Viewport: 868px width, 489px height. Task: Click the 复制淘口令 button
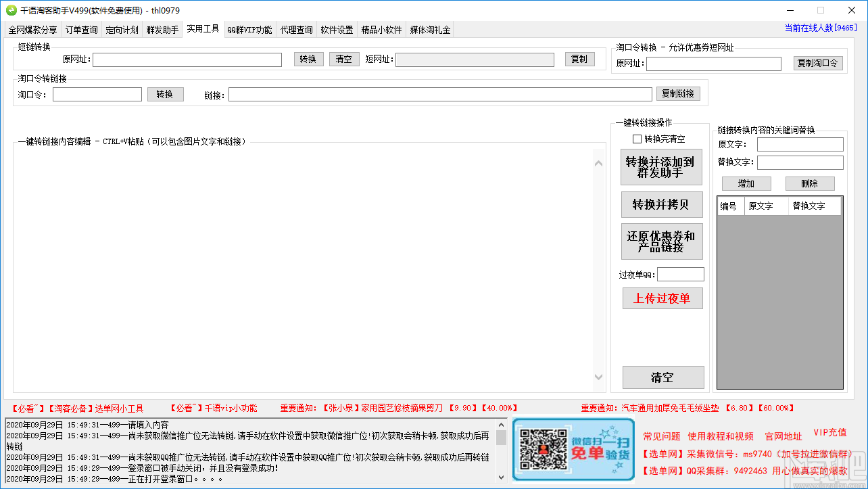pos(818,64)
